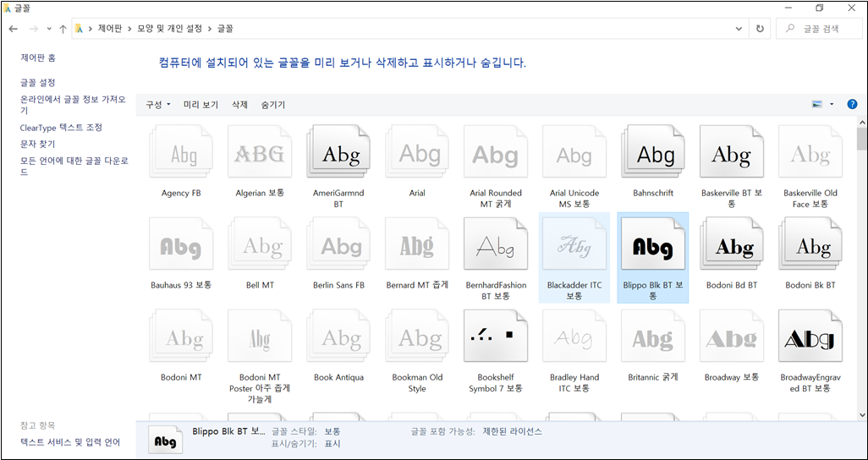Select the Bahnschrift font icon
The image size is (868, 460).
tap(652, 153)
